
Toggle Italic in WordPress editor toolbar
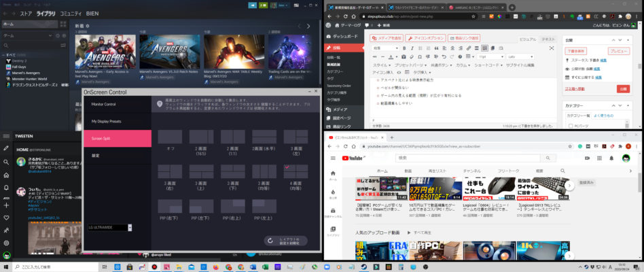[x=412, y=48]
